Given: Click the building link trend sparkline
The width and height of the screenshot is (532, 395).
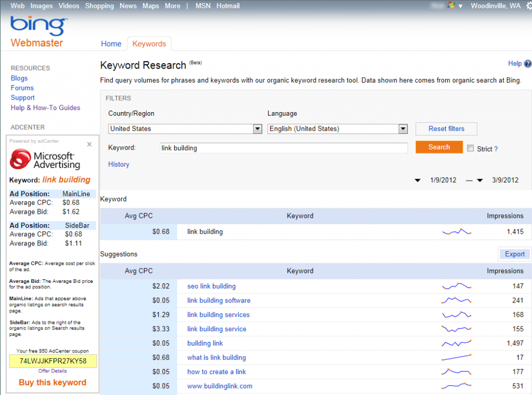Looking at the screenshot, I should pyautogui.click(x=456, y=343).
